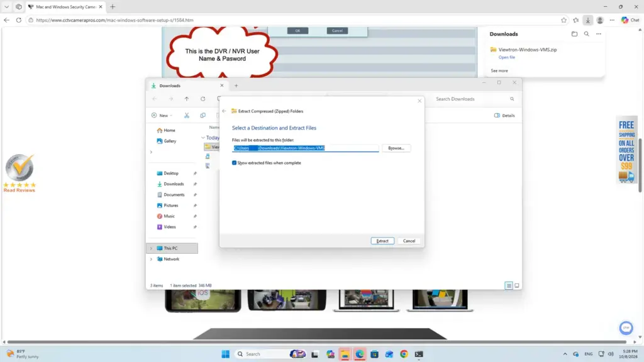Click Read Reviews badge on webpage
Image resolution: width=644 pixels, height=362 pixels.
[x=19, y=173]
